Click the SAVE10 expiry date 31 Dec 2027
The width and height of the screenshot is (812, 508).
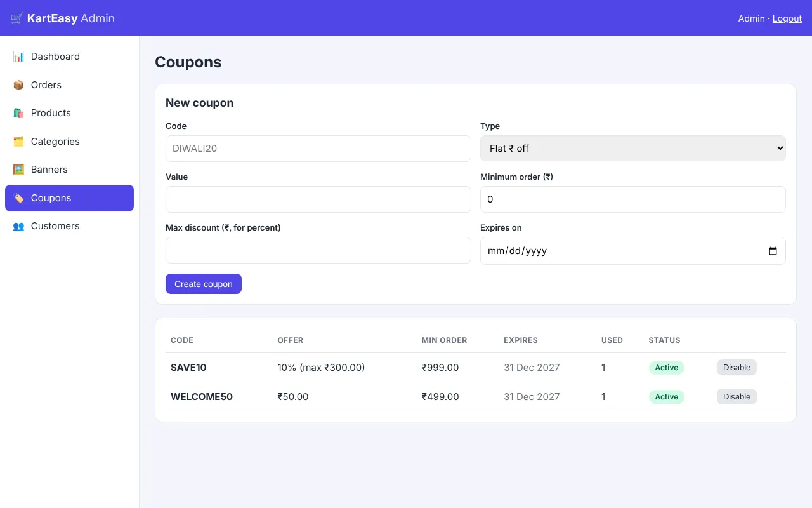tap(532, 368)
